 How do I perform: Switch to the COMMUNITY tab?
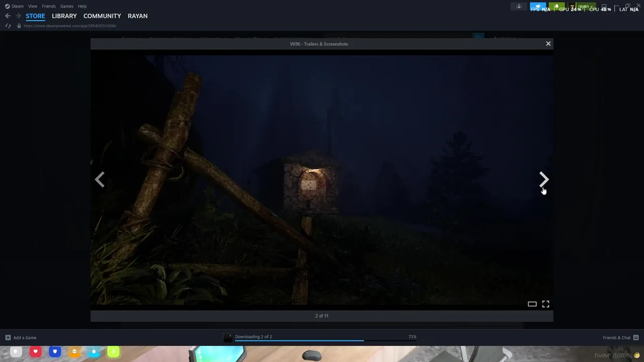(x=102, y=16)
